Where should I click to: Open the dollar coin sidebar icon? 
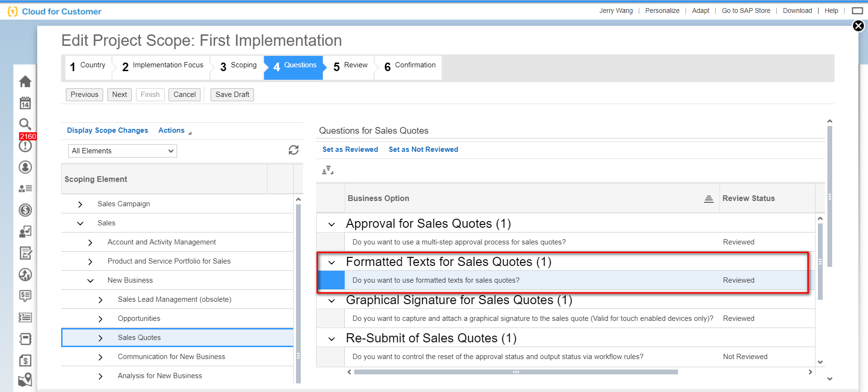pos(25,210)
